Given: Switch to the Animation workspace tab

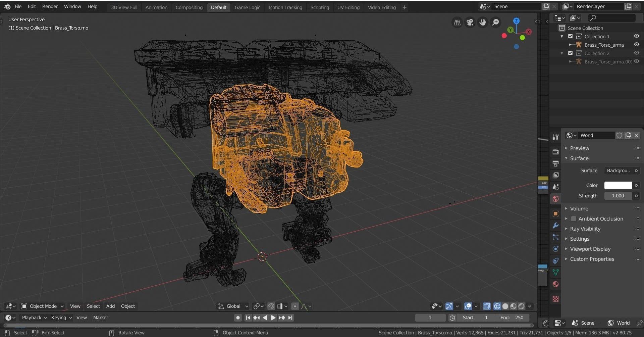Looking at the screenshot, I should pos(156,7).
